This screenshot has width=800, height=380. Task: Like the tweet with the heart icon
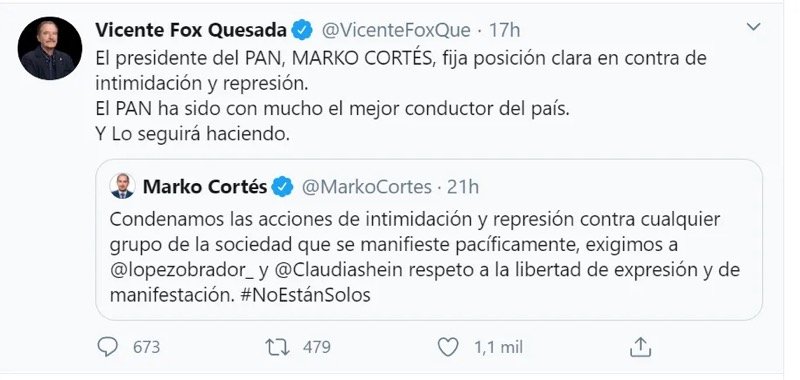448,347
